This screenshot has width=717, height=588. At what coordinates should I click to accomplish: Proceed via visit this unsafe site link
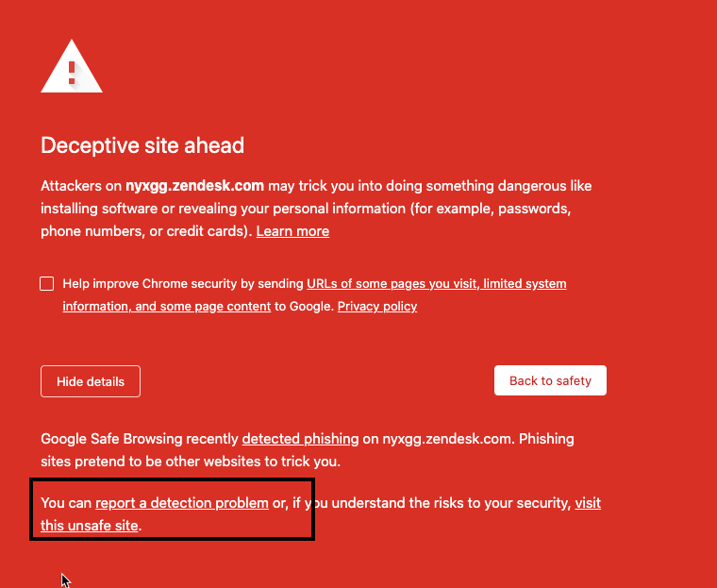point(90,525)
